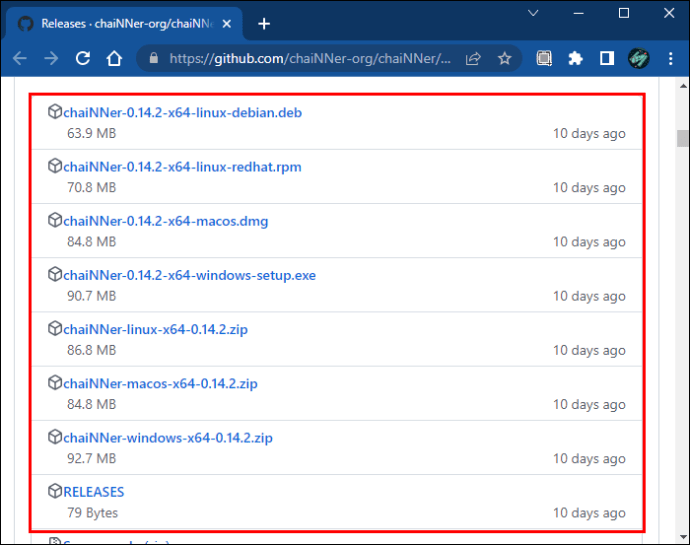
Task: Click package icon beside x64-macos.dmg
Action: 55,220
